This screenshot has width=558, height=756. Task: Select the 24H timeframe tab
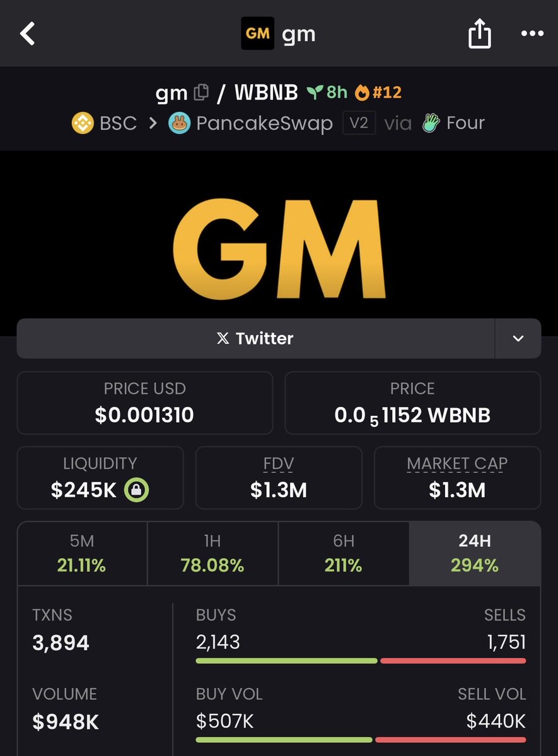click(x=475, y=554)
